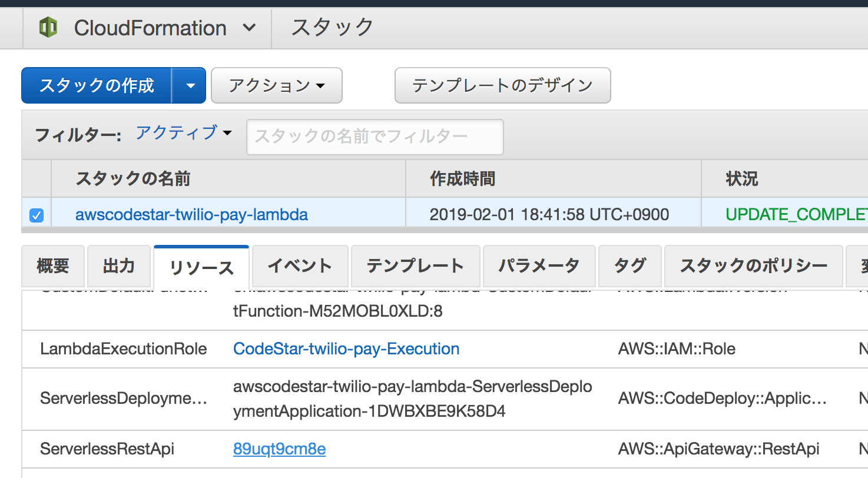The width and height of the screenshot is (868, 478).
Task: Click the LambdaExecutionRole logical ID cell
Action: point(124,348)
